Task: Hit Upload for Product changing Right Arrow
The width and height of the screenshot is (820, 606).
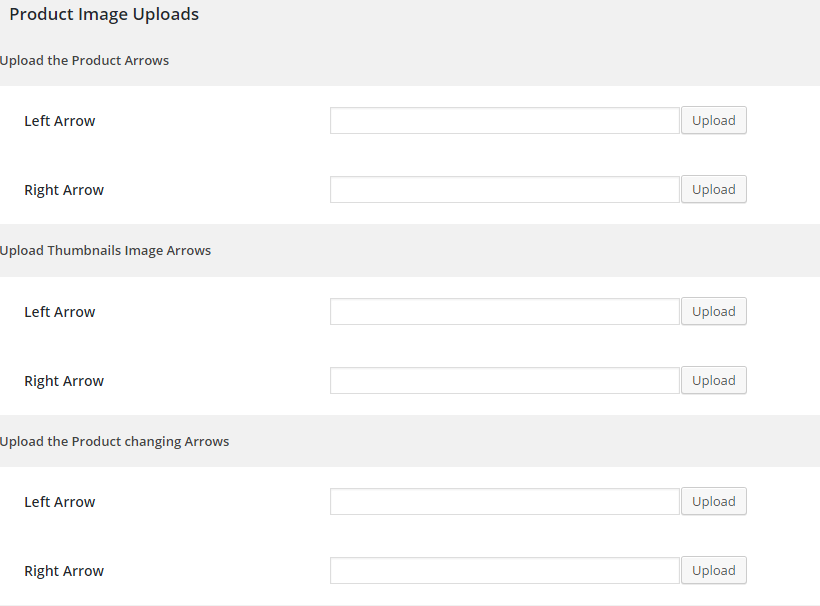Action: point(713,571)
